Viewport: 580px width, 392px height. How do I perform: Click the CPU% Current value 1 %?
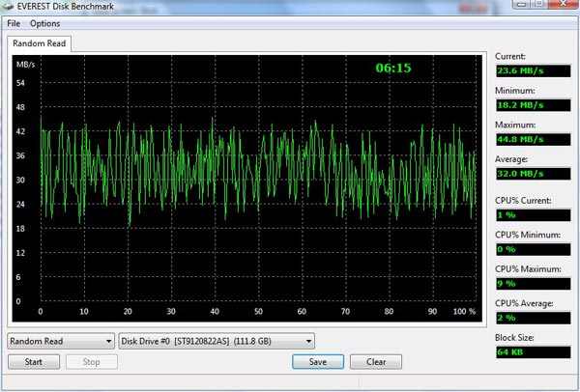(533, 215)
